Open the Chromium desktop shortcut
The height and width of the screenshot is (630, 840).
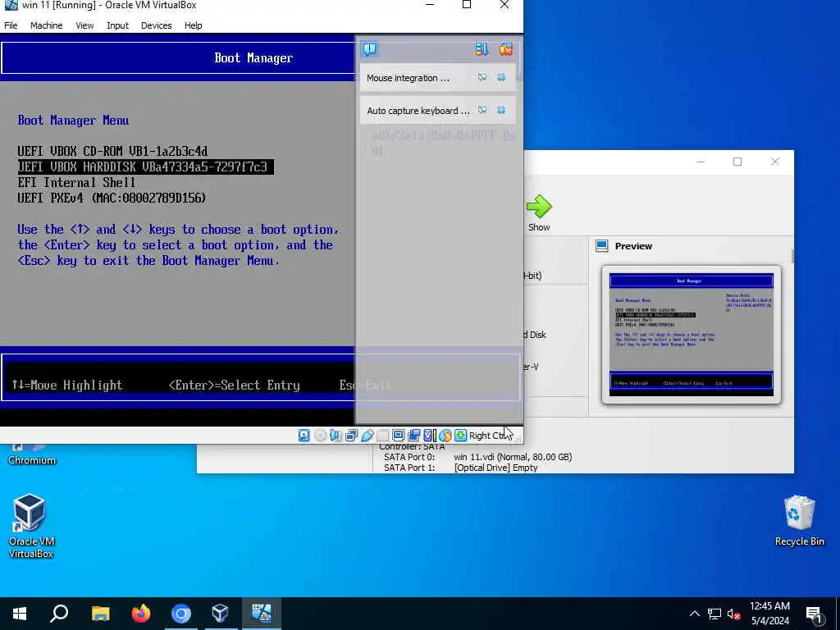(x=31, y=454)
